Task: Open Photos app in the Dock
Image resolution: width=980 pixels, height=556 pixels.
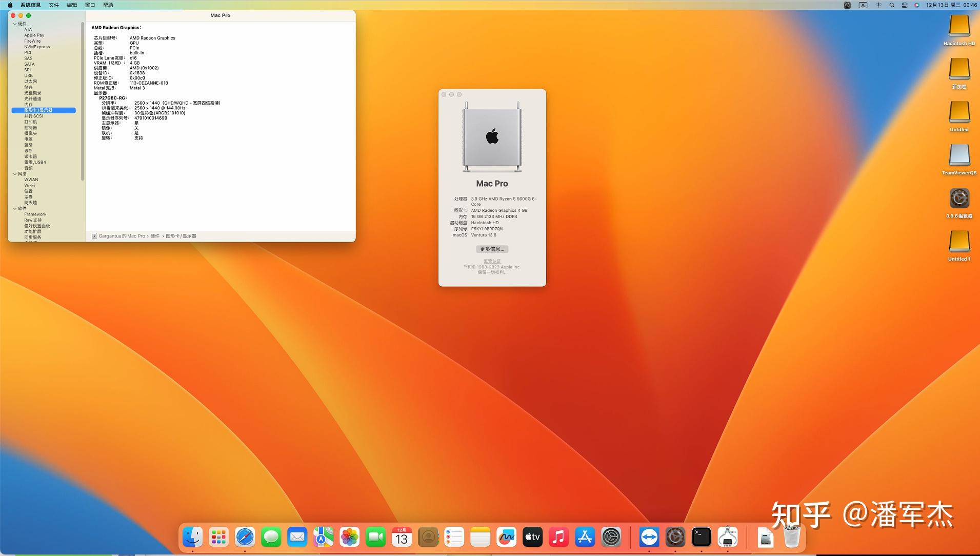Action: coord(350,537)
